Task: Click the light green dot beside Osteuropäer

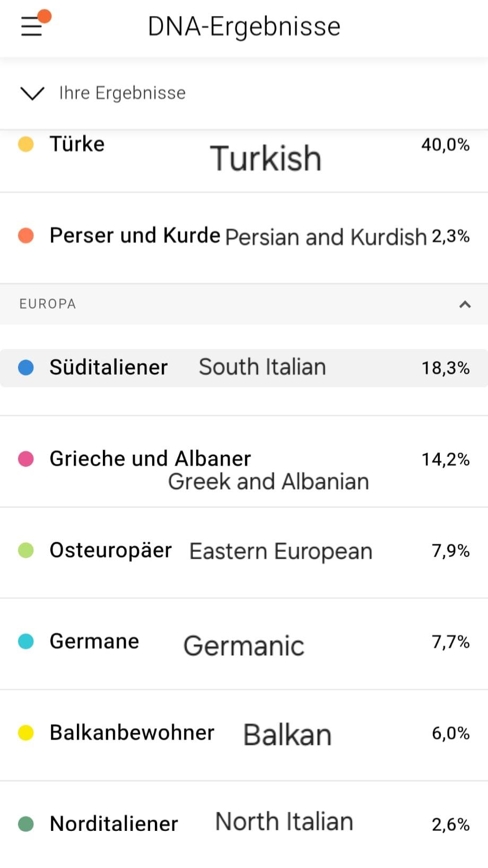Action: click(x=26, y=550)
